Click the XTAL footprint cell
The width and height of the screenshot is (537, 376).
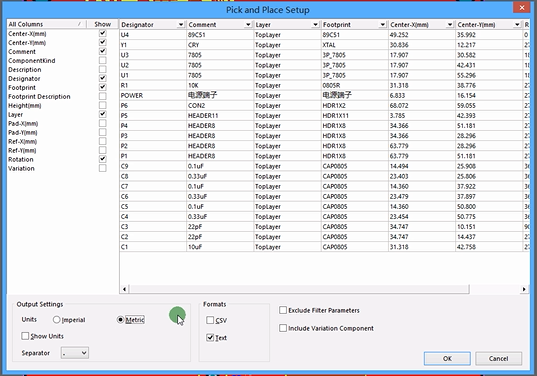tap(354, 45)
